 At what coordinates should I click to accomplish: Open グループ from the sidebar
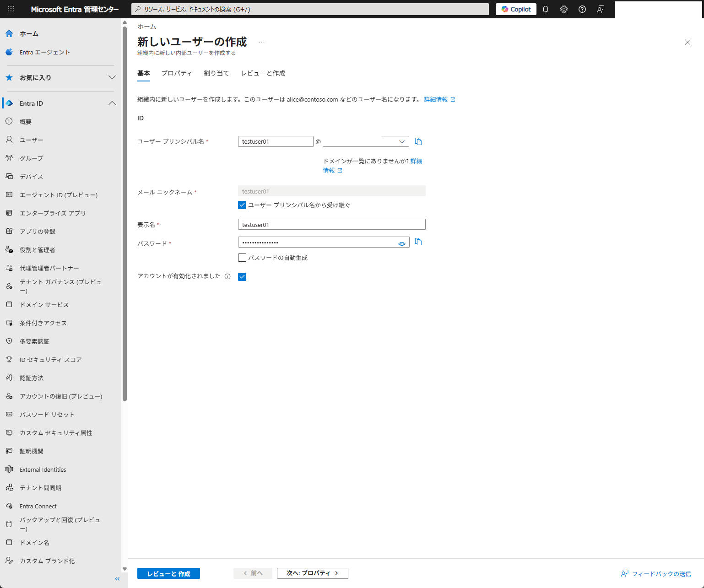pos(32,158)
